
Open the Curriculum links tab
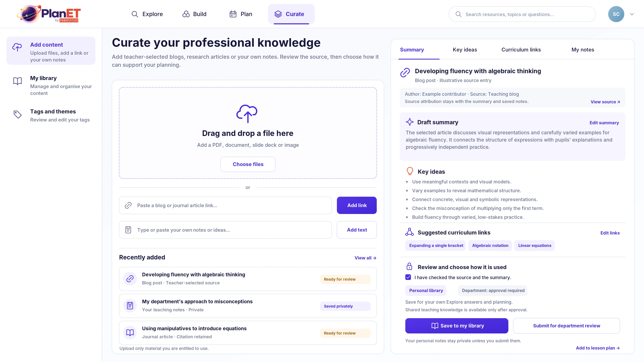[521, 49]
